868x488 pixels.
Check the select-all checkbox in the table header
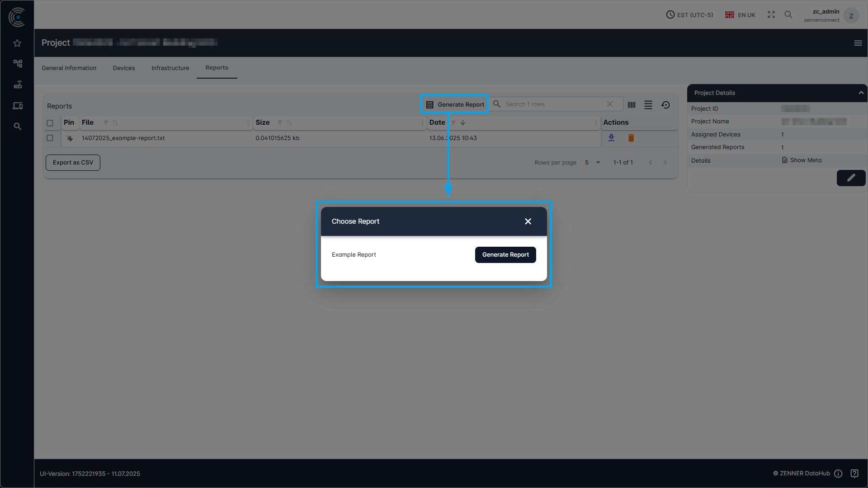point(50,122)
